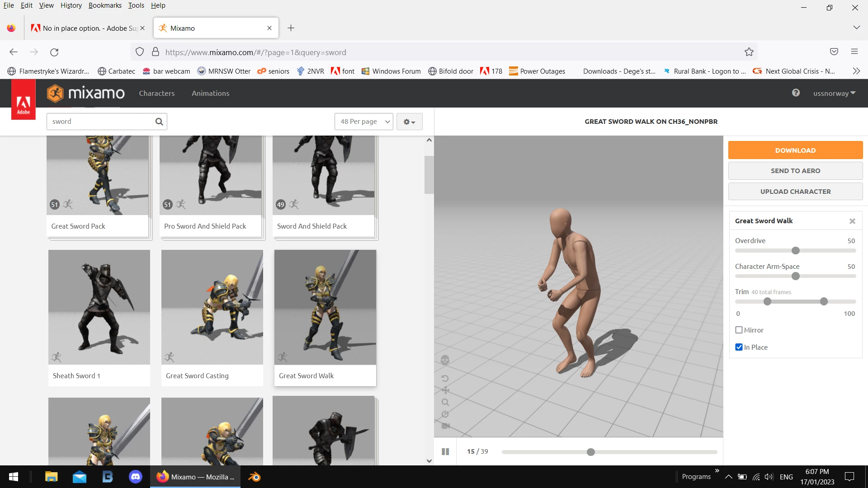Uncheck the In Place checkbox
This screenshot has width=868, height=488.
coord(739,347)
